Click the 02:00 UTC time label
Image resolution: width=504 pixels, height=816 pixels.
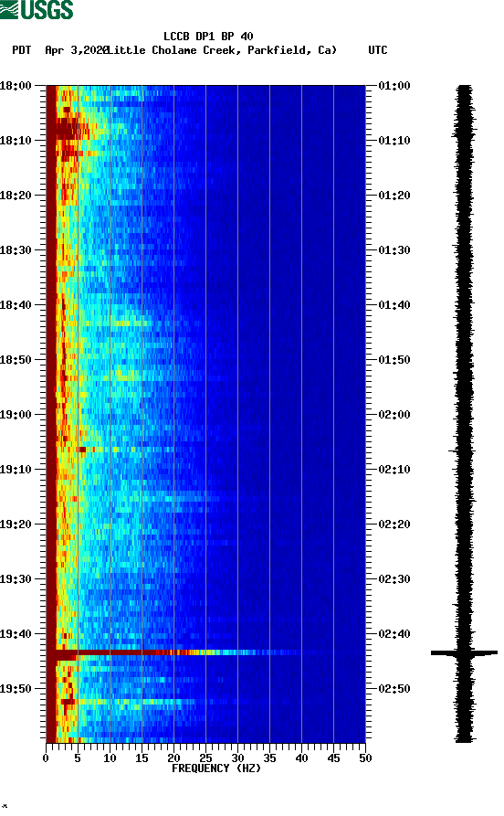pyautogui.click(x=394, y=415)
